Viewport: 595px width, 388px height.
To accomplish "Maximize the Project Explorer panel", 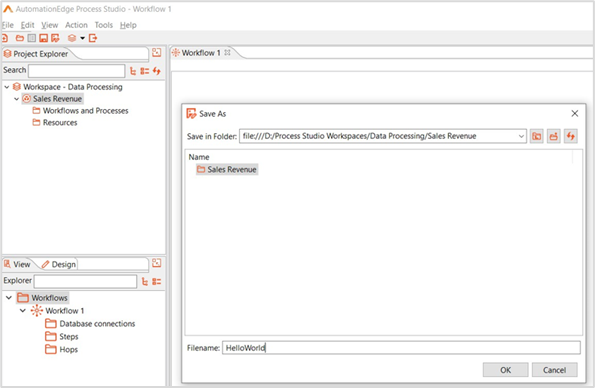I will point(156,53).
